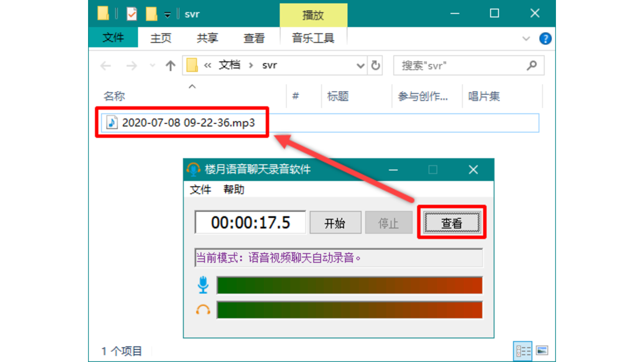
Task: Open the new folder icon in quick access
Action: coord(151,14)
